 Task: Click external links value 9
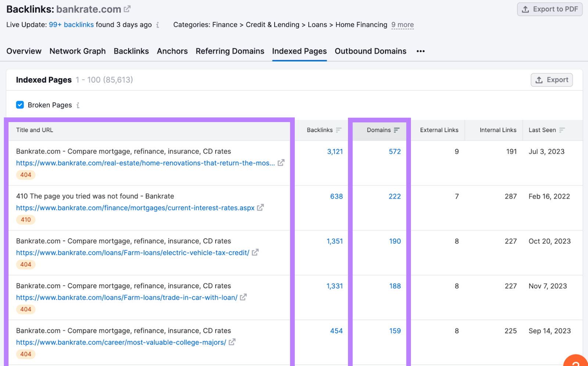pos(457,151)
